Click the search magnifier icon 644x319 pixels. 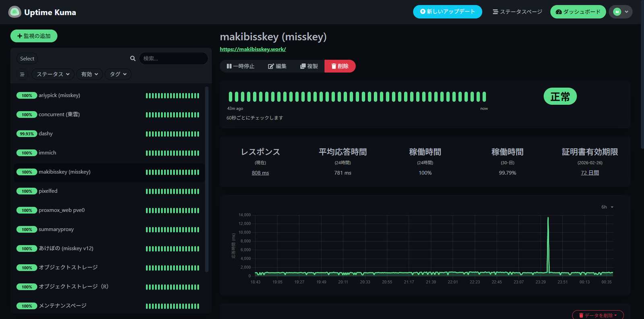(133, 58)
